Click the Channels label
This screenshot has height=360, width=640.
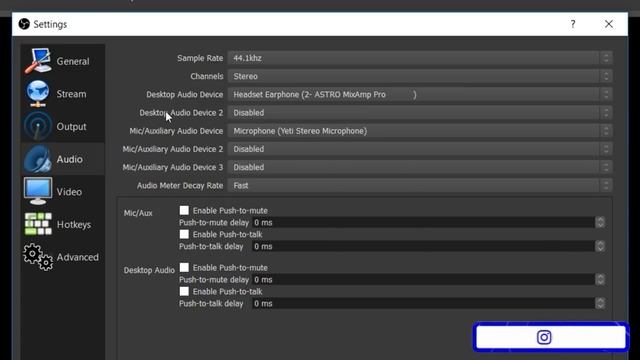(207, 76)
